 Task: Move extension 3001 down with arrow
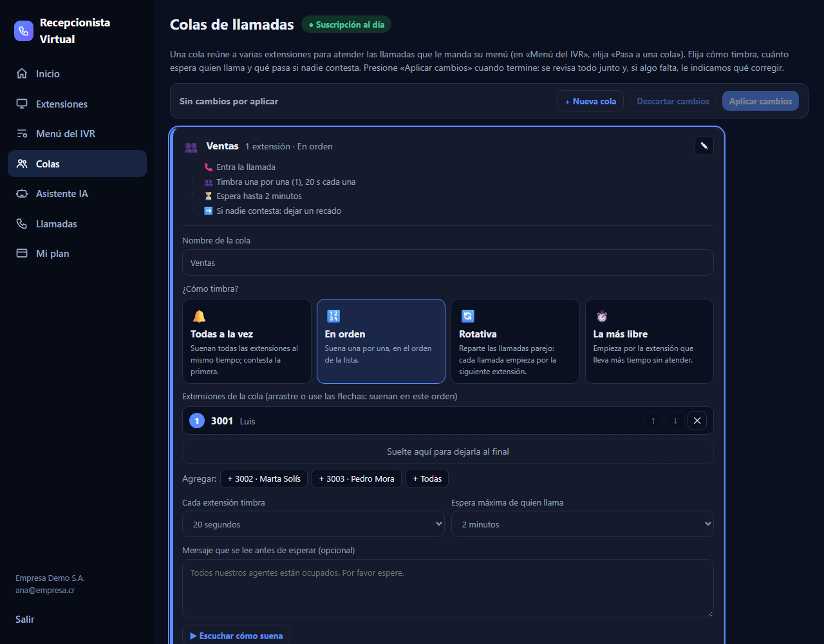tap(675, 421)
